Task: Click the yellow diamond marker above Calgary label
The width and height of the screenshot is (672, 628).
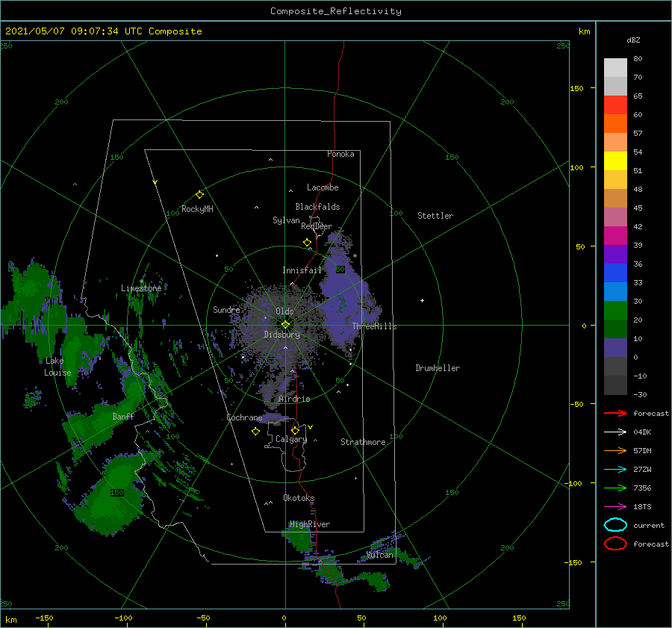Action: [x=295, y=430]
